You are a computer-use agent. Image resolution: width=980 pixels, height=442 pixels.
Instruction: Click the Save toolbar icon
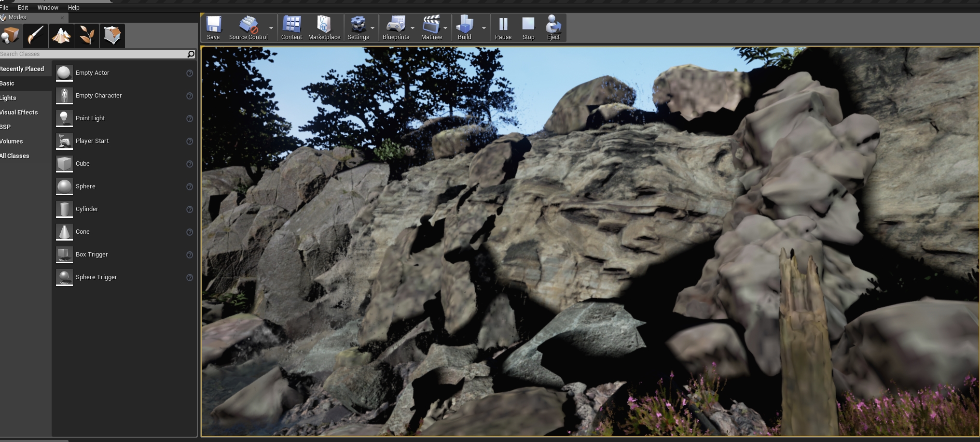(x=213, y=28)
